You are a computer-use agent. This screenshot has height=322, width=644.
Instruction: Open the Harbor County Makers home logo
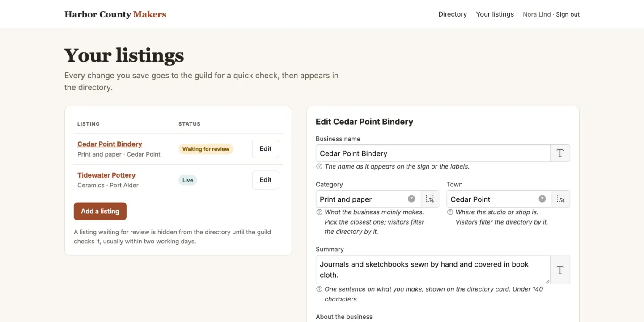[115, 14]
